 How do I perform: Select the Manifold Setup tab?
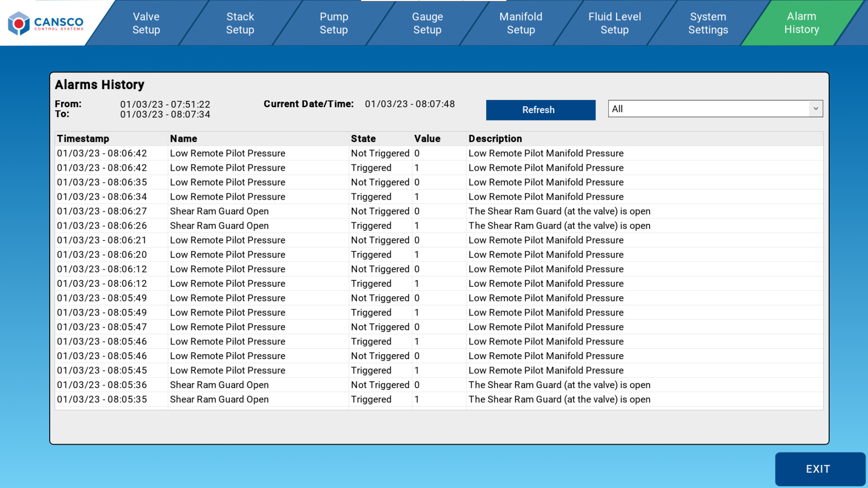[521, 23]
